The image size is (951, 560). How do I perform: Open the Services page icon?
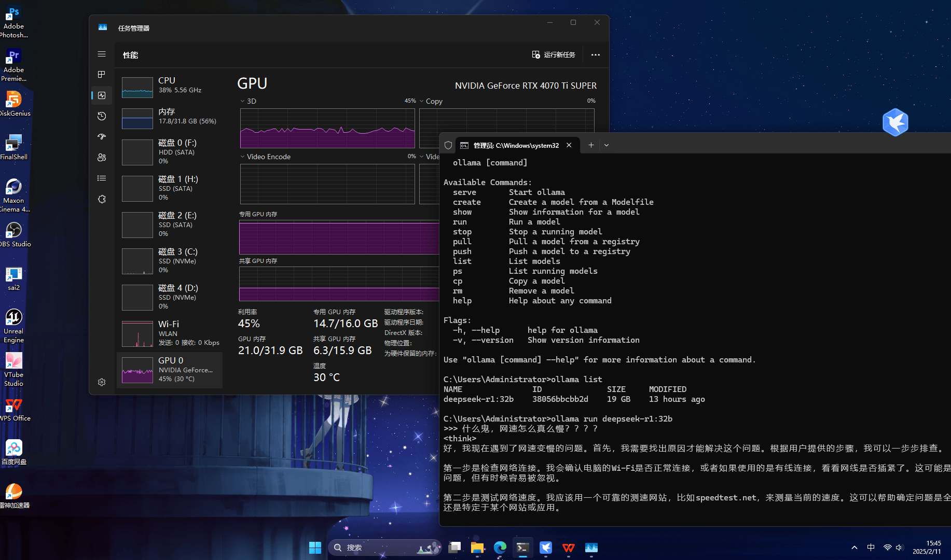pyautogui.click(x=102, y=199)
